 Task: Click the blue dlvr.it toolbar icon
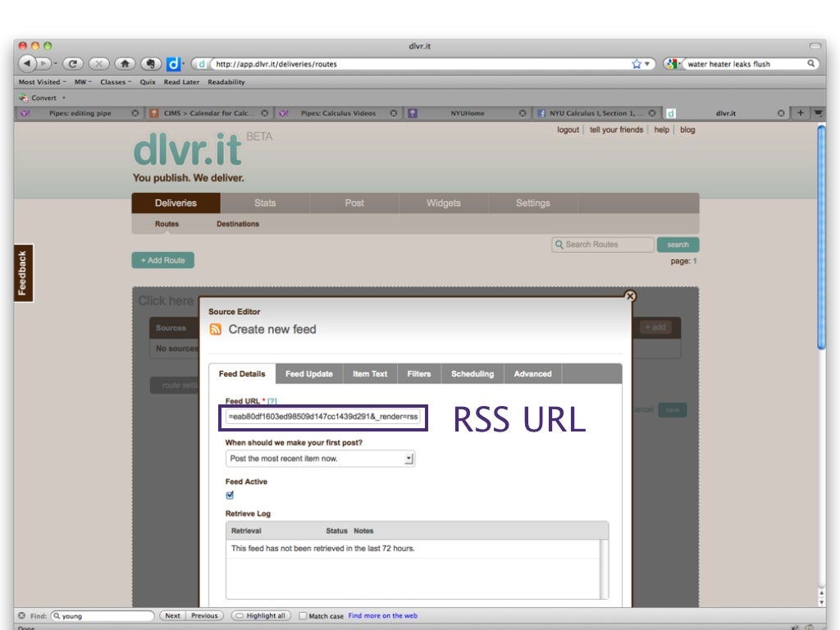(173, 64)
